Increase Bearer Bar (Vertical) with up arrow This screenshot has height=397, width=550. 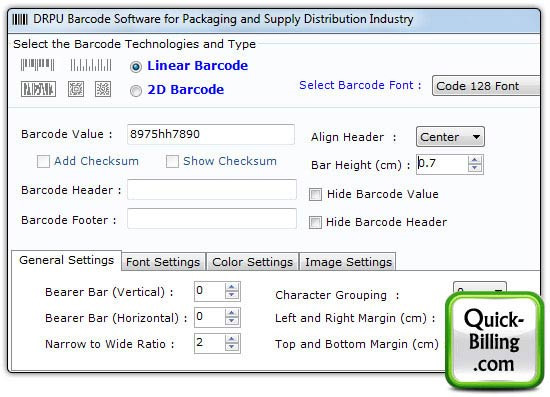(x=232, y=287)
